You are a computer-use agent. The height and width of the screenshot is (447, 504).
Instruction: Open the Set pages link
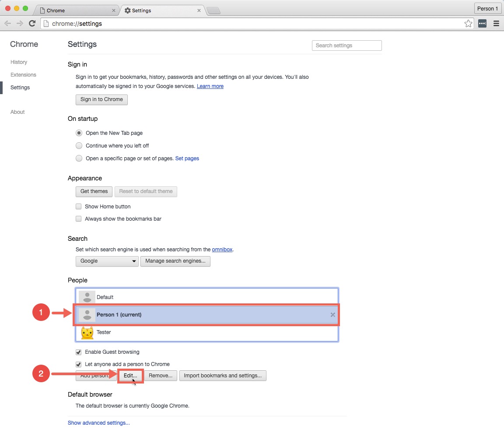pyautogui.click(x=187, y=158)
